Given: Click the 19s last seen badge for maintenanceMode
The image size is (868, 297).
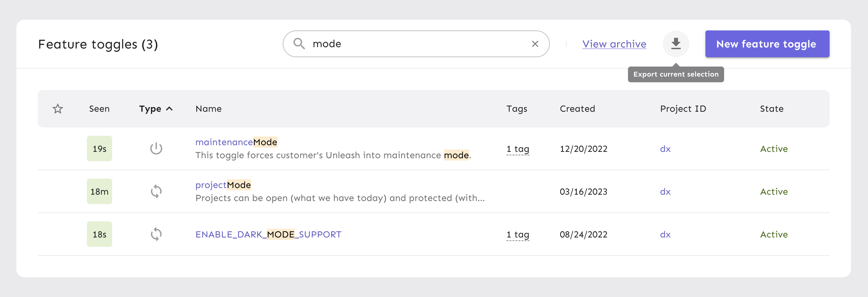Looking at the screenshot, I should (x=99, y=148).
